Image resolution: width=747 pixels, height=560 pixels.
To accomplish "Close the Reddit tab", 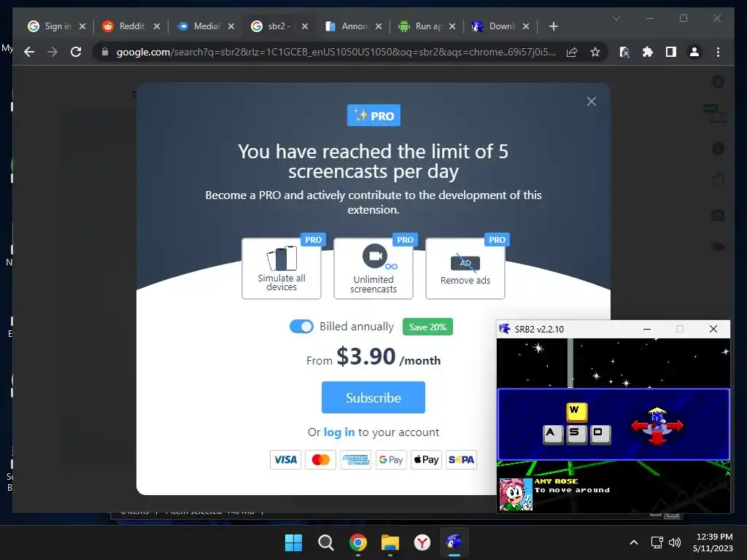I will pyautogui.click(x=157, y=26).
